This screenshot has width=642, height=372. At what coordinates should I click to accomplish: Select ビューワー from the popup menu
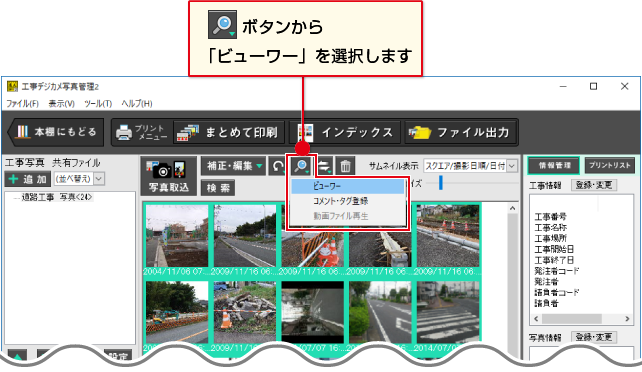click(x=347, y=186)
